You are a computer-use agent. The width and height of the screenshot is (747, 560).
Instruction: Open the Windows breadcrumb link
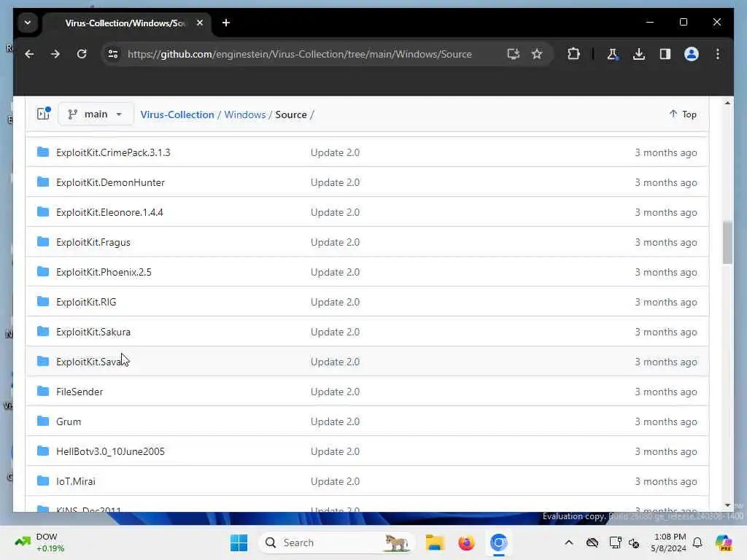tap(245, 114)
